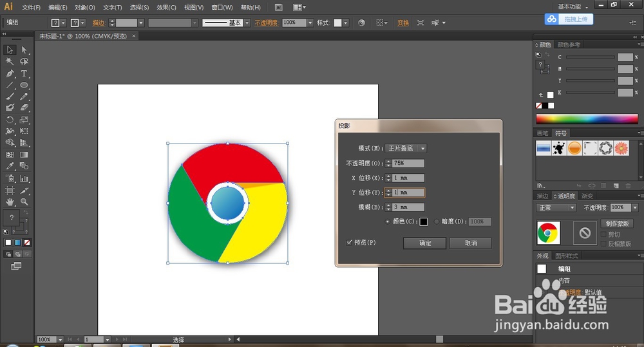Open the Effect menu

point(166,7)
